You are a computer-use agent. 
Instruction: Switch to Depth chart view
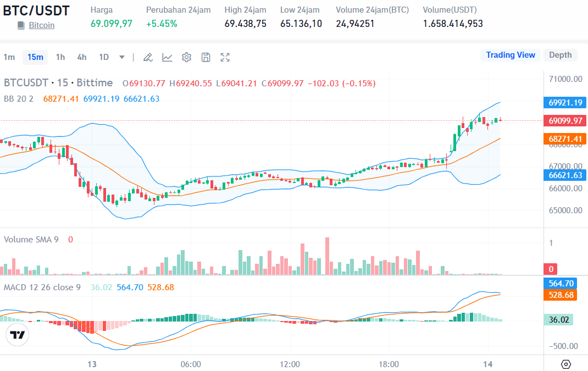(560, 55)
